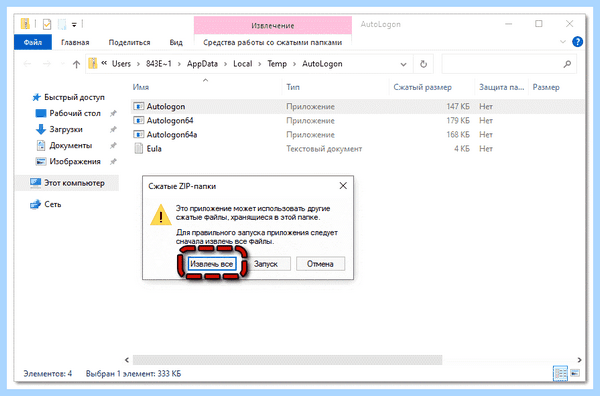Switch to large icons view
600x396 pixels.
point(575,373)
